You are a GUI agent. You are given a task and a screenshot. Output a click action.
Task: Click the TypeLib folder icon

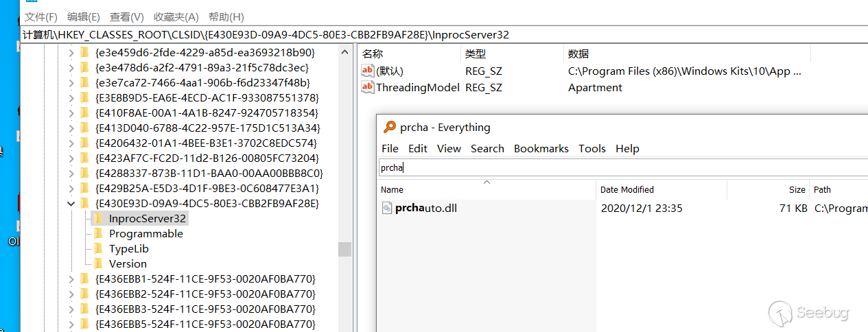pyautogui.click(x=99, y=248)
